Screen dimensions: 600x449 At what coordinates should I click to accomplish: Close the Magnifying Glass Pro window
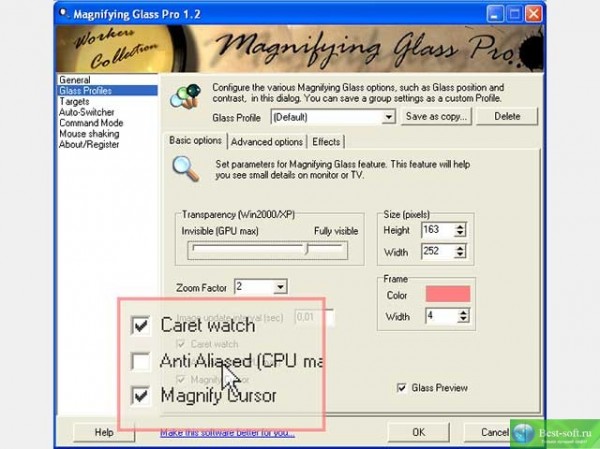click(x=533, y=15)
